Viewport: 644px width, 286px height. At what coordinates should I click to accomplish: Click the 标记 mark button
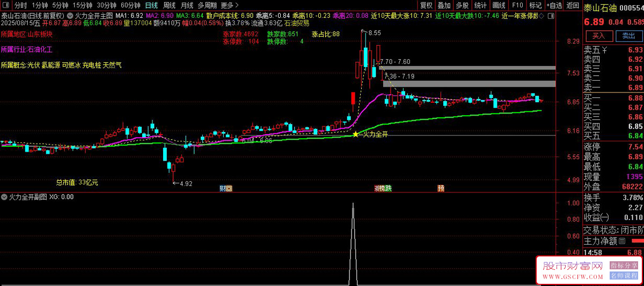coord(535,5)
